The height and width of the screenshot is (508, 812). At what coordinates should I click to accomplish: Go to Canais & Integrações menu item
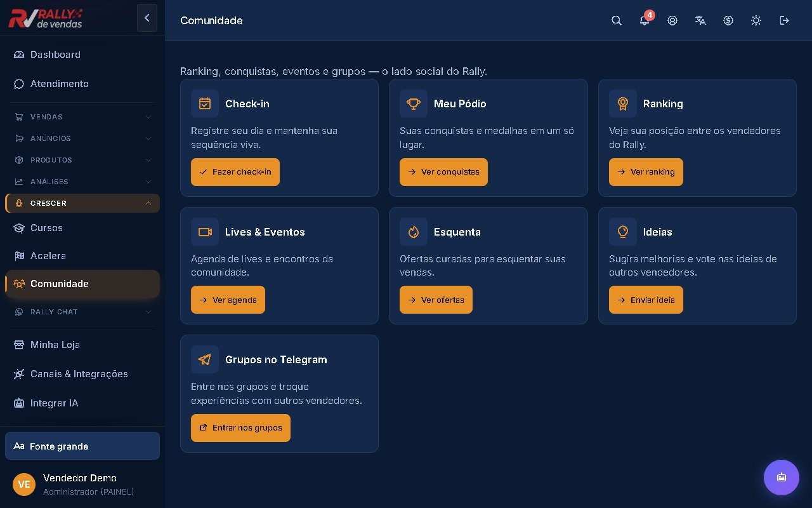(82, 374)
